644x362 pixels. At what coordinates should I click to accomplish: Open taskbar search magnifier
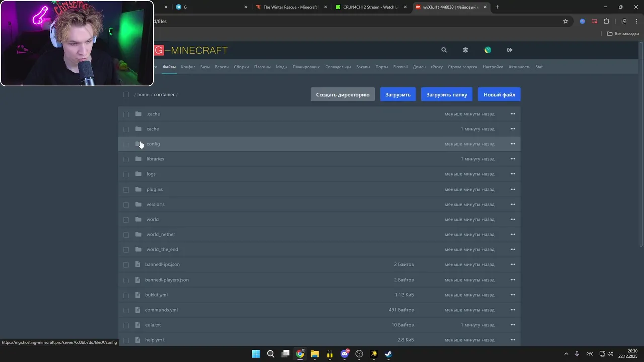point(271,354)
